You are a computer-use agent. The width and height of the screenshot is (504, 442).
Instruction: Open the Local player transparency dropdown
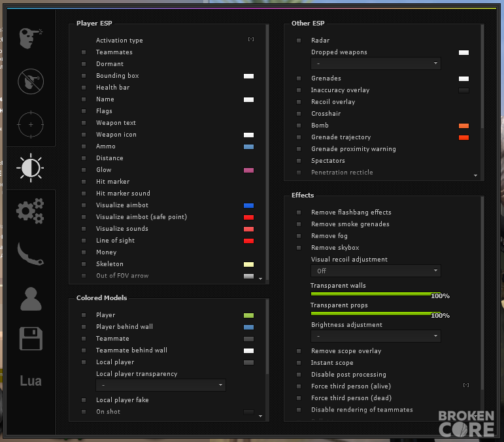161,385
